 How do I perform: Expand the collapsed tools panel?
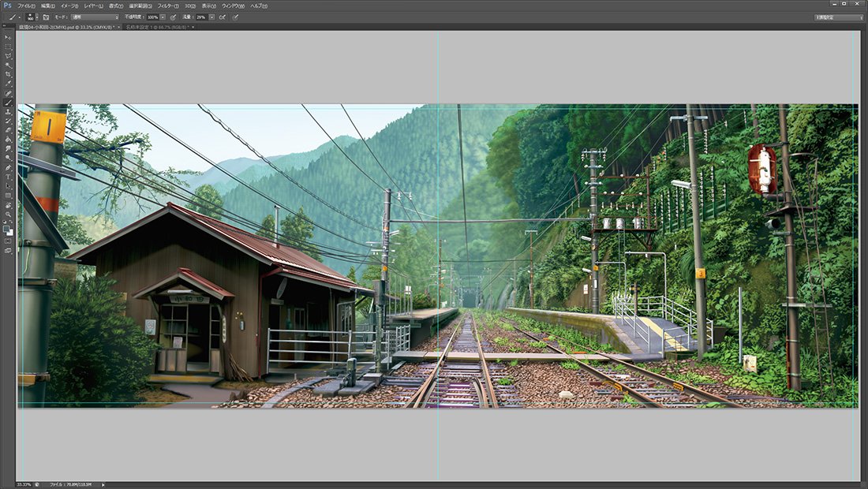pyautogui.click(x=4, y=26)
